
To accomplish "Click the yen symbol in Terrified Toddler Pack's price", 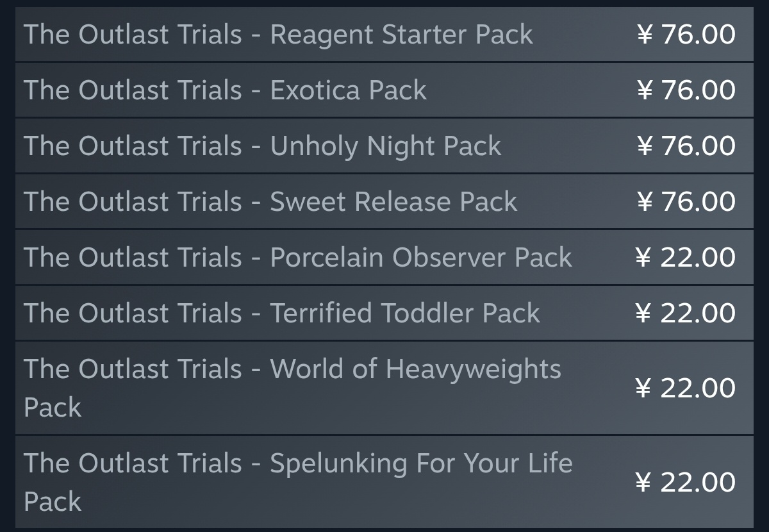I will click(x=643, y=313).
